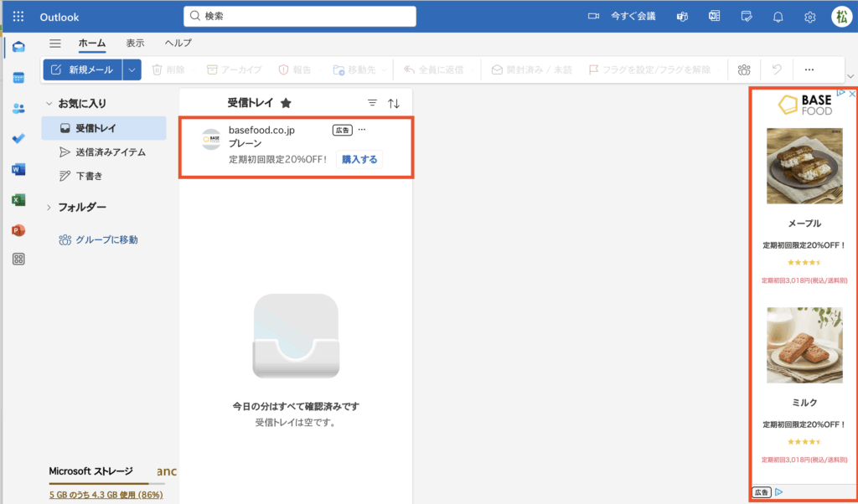Click the undo arrow in the toolbar
The image size is (858, 504).
click(777, 70)
